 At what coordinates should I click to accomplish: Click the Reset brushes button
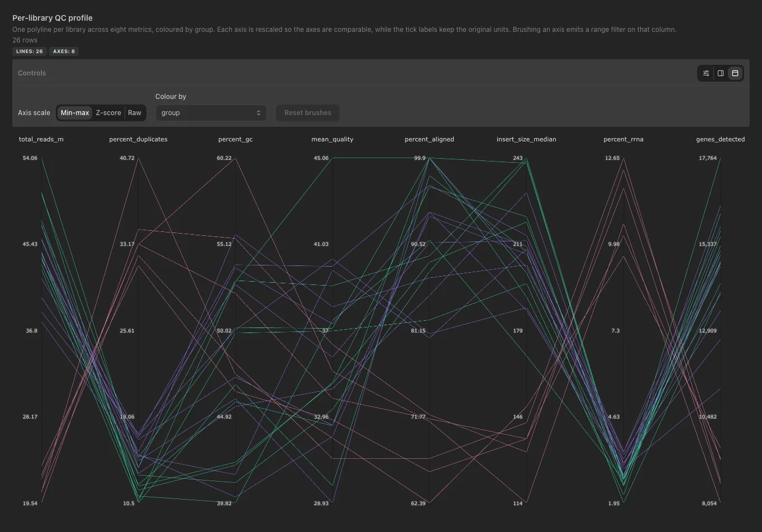(x=308, y=113)
